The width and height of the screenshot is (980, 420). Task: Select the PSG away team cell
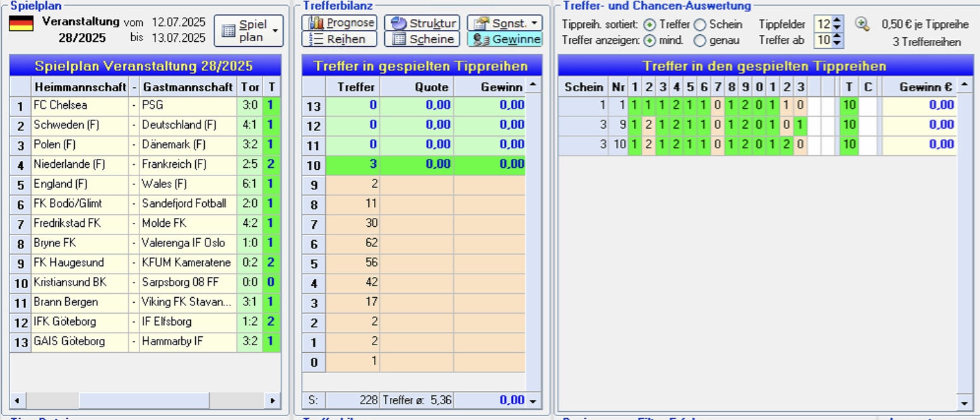(x=188, y=105)
